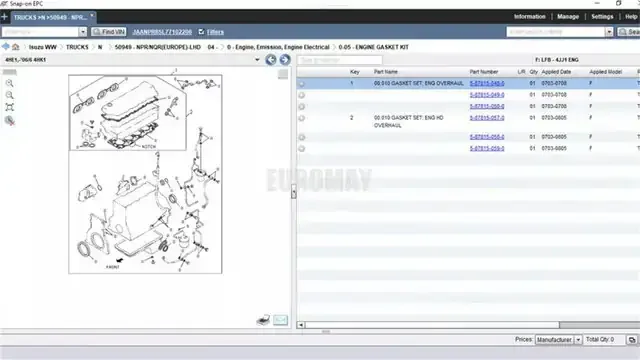Viewport: 640px width, 360px height.
Task: Zoom out on the diagram
Action: point(9,95)
